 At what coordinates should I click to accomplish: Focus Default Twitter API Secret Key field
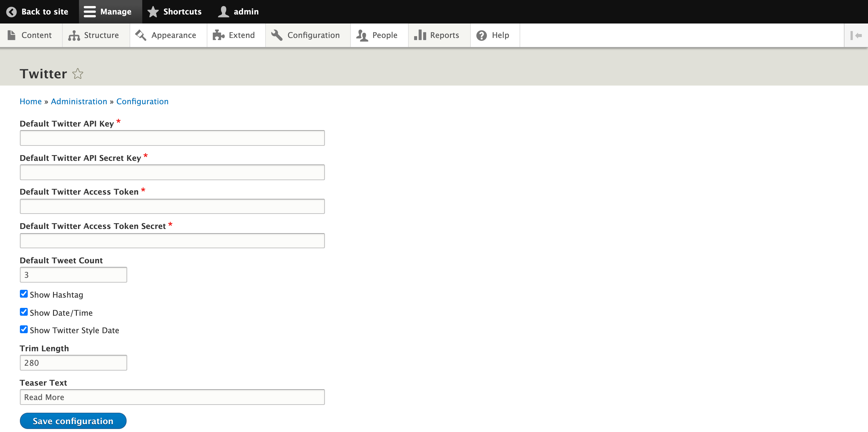[172, 172]
